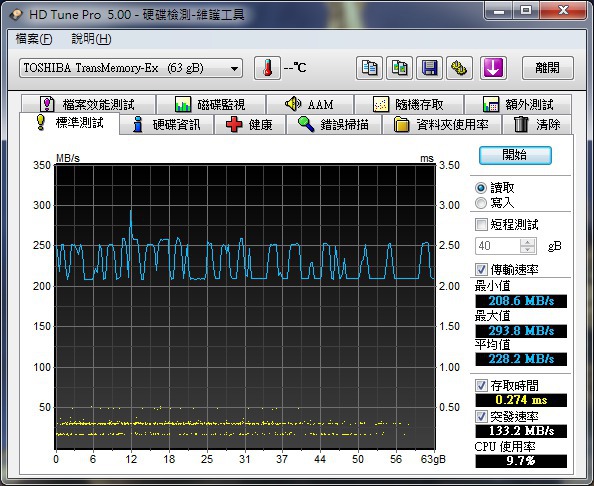Viewport: 594px width, 486px height.
Task: Select the 寫入 radio button
Action: tap(481, 203)
